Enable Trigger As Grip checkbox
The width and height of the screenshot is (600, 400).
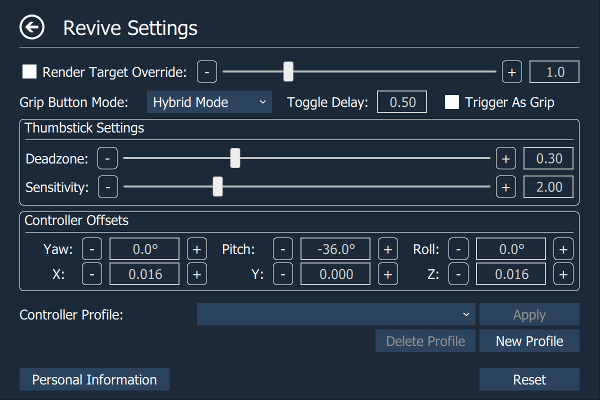(452, 102)
